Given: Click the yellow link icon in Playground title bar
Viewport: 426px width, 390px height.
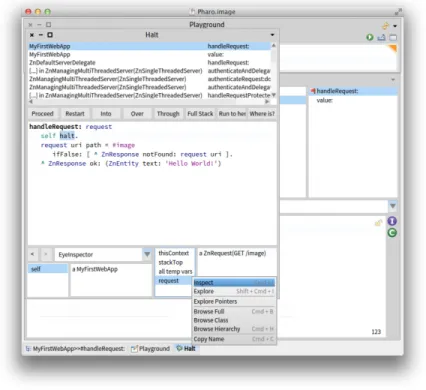Looking at the screenshot, I should click(385, 26).
